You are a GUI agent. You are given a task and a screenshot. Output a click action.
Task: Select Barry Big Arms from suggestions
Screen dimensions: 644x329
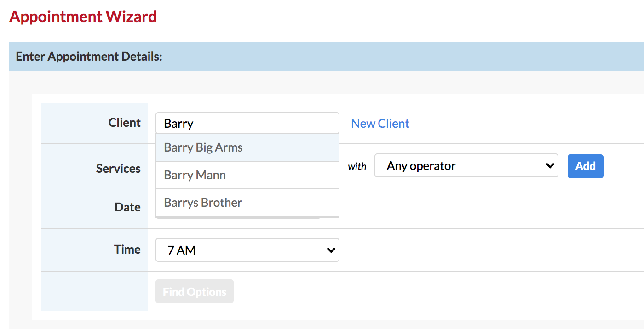click(247, 147)
